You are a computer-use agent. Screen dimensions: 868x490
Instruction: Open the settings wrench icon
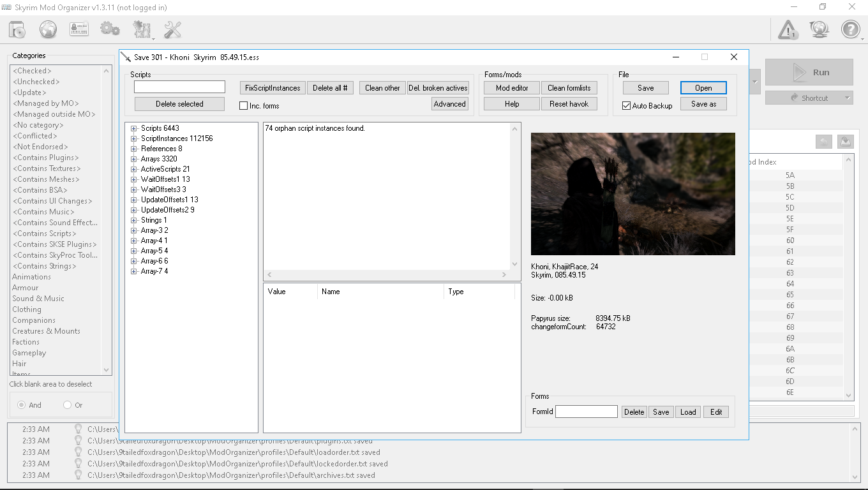(x=173, y=29)
